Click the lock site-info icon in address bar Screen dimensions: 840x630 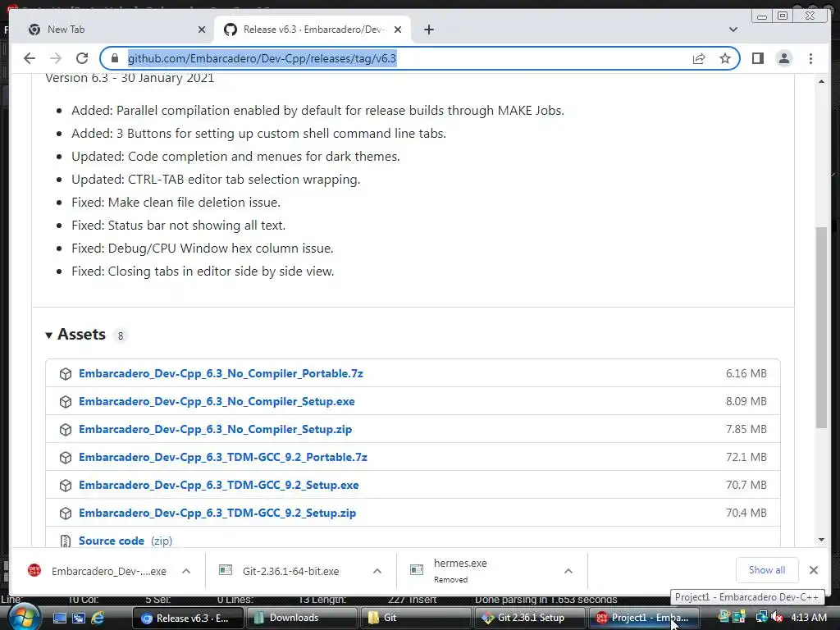pyautogui.click(x=114, y=58)
